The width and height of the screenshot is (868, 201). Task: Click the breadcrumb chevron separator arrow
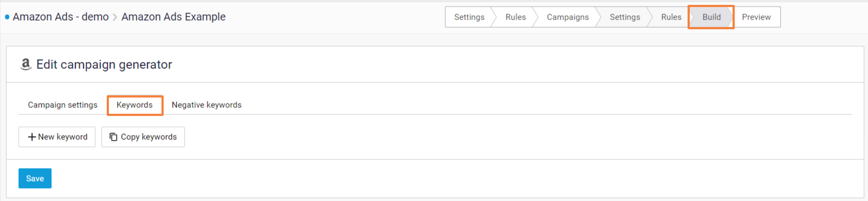coord(115,17)
